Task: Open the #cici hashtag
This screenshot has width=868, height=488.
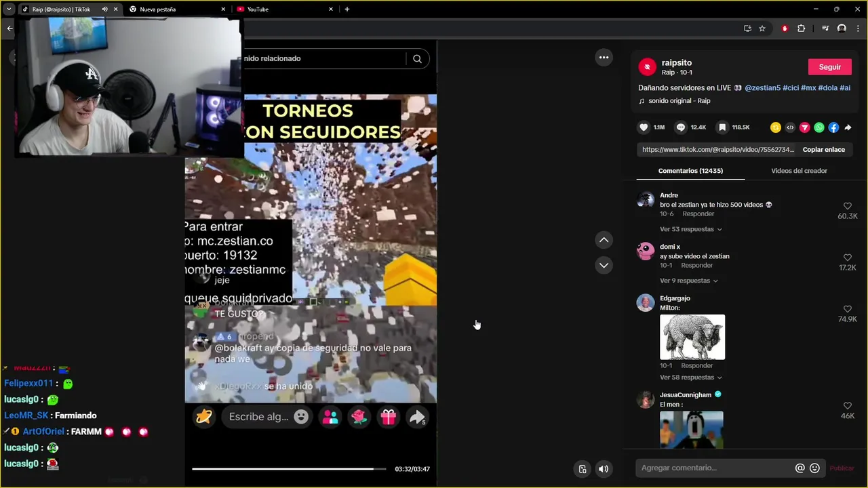Action: coord(790,88)
